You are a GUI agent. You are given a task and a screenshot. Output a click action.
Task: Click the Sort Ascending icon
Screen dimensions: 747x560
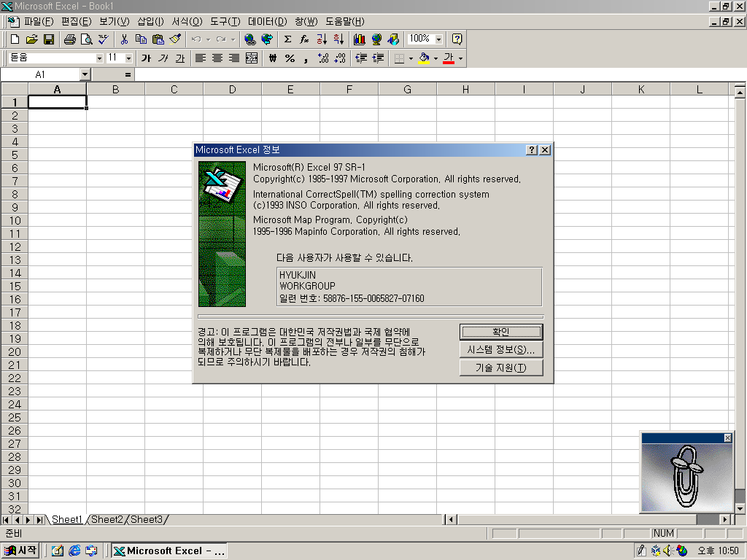point(322,39)
